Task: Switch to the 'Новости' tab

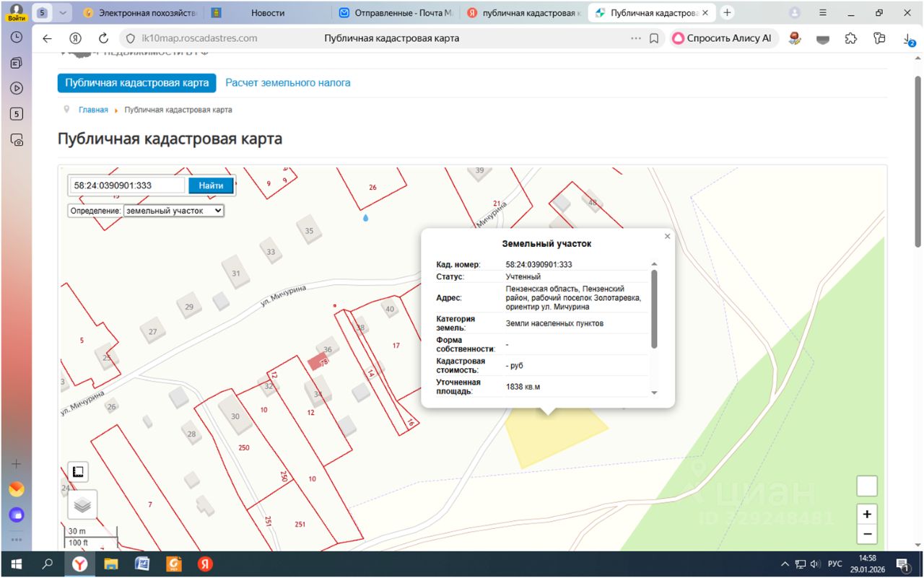Action: pos(268,13)
